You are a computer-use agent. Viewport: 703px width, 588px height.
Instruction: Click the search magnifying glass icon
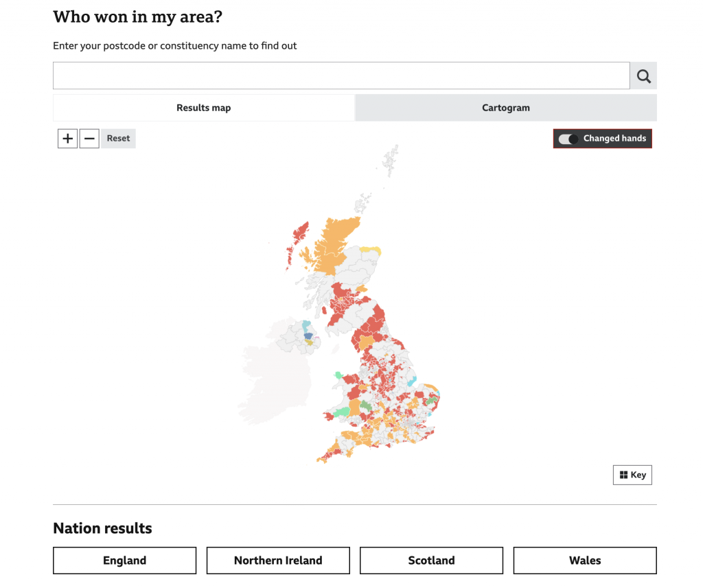tap(643, 75)
